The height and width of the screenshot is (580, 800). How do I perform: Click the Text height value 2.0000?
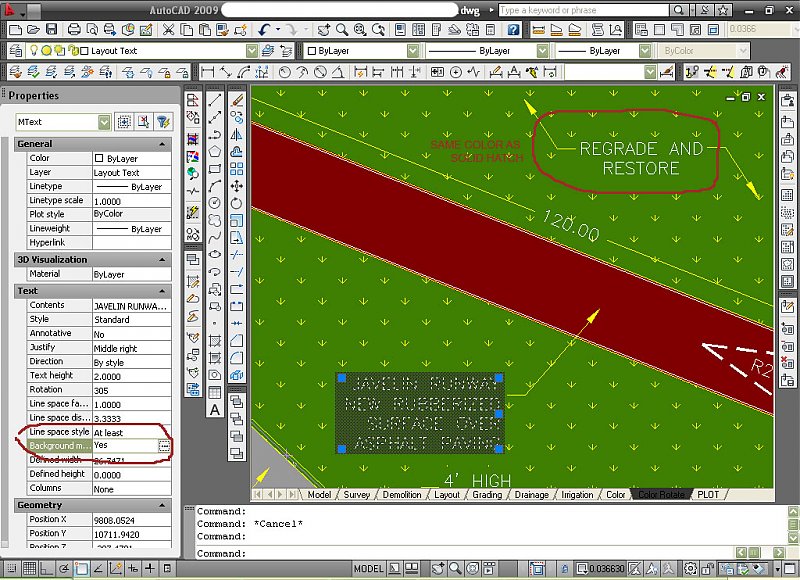pos(132,376)
